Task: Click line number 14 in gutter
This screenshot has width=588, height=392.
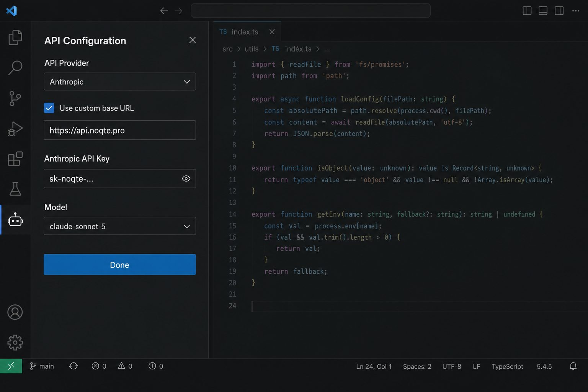Action: pos(232,214)
